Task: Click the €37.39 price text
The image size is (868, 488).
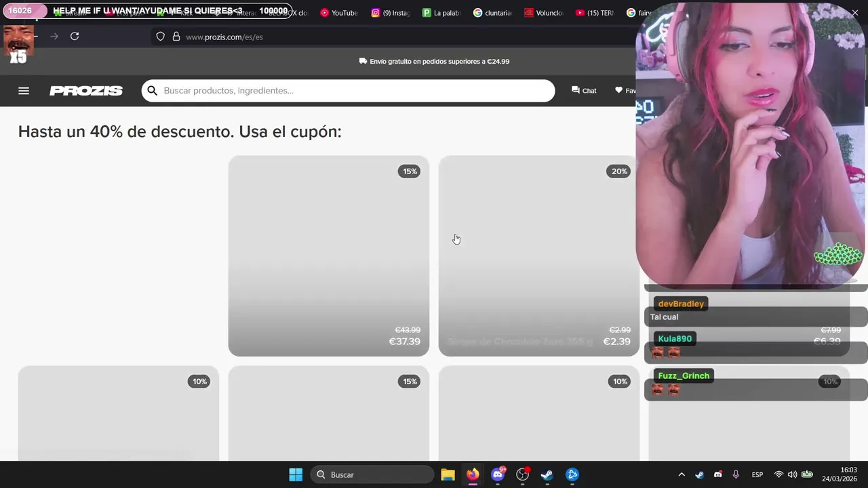Action: click(x=405, y=342)
